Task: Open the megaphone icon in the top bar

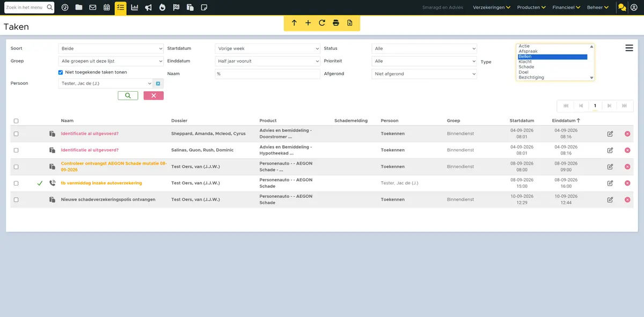Action: pos(148,8)
